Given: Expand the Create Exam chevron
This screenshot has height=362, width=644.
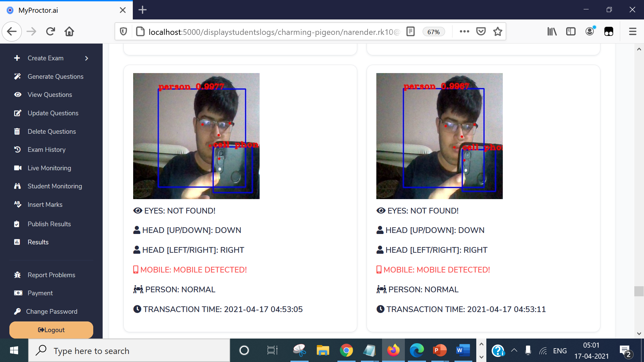Looking at the screenshot, I should 87,58.
